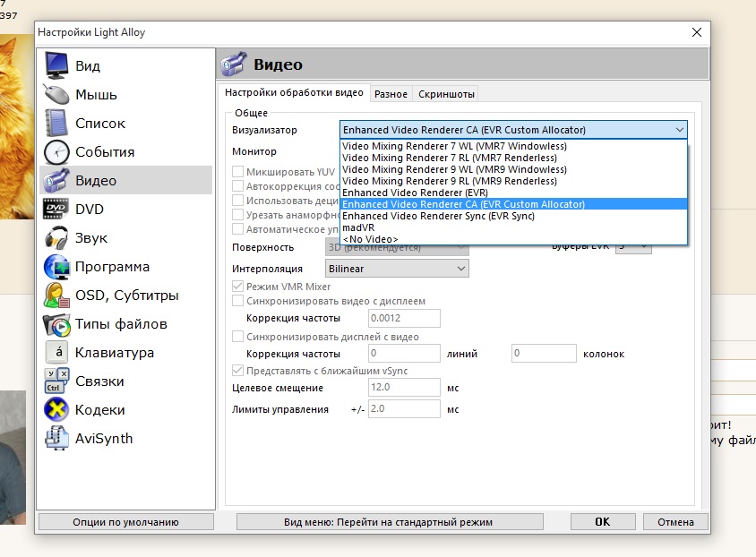Open the Буферы EVR dropdown
Viewport: 756px width, 557px height.
click(x=633, y=249)
